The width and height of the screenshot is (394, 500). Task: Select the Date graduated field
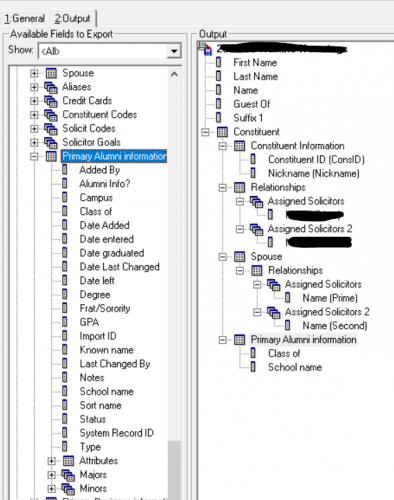tap(112, 253)
